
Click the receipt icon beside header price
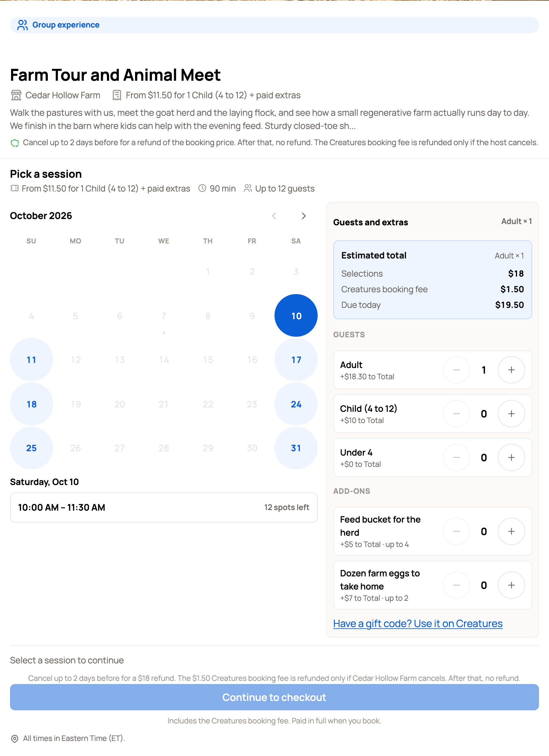117,95
